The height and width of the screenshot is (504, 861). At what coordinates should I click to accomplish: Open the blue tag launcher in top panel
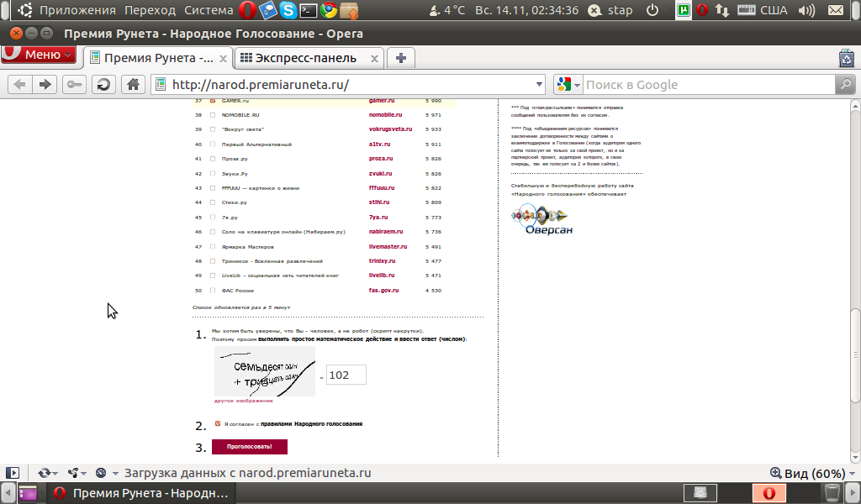268,10
